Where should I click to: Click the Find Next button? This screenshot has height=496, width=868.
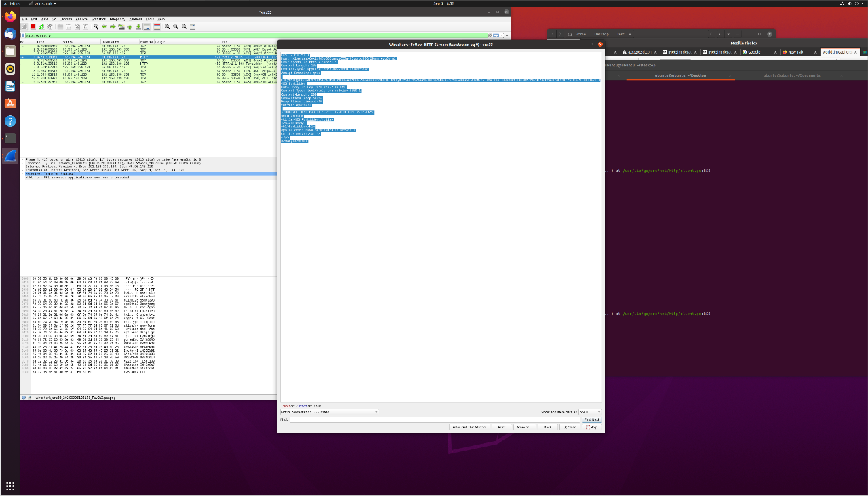[591, 419]
